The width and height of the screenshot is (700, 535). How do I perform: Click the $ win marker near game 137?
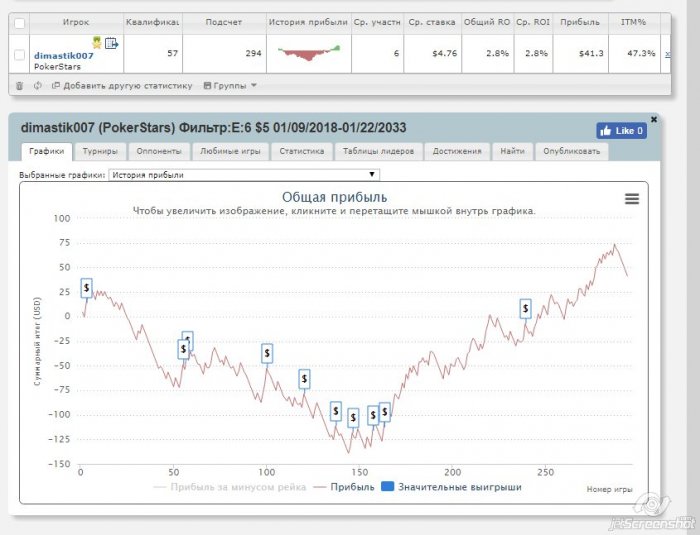coord(336,411)
